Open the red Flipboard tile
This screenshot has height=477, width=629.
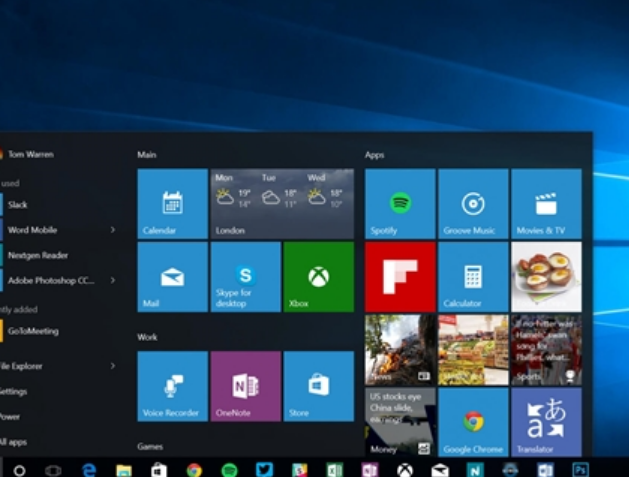tap(400, 277)
